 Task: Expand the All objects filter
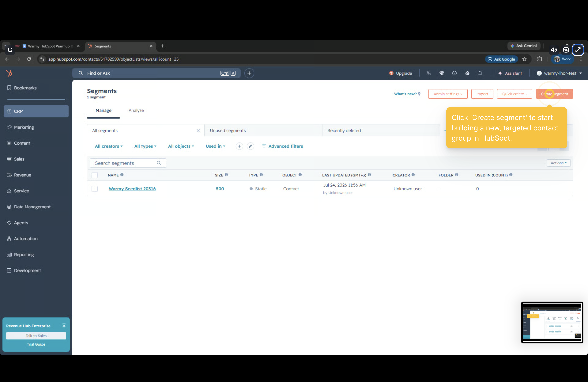[181, 146]
